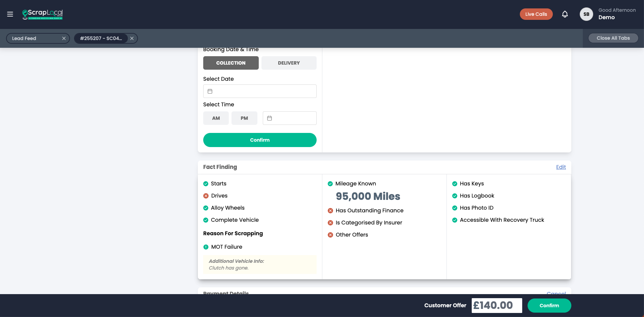Screen dimensions: 644x317
Task: Close the Lead Feed tab
Action: pos(64,38)
